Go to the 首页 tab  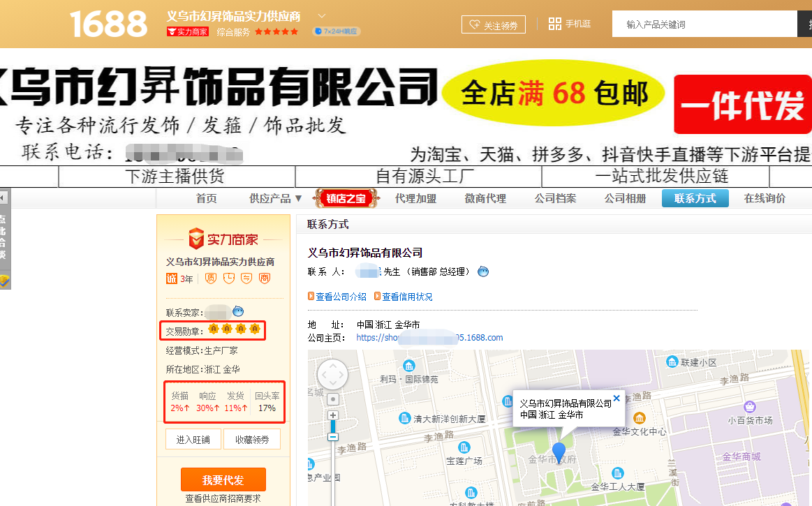click(206, 198)
